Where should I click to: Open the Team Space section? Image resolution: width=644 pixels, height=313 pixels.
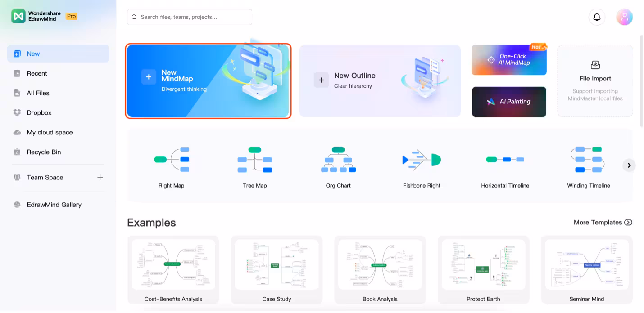point(45,177)
